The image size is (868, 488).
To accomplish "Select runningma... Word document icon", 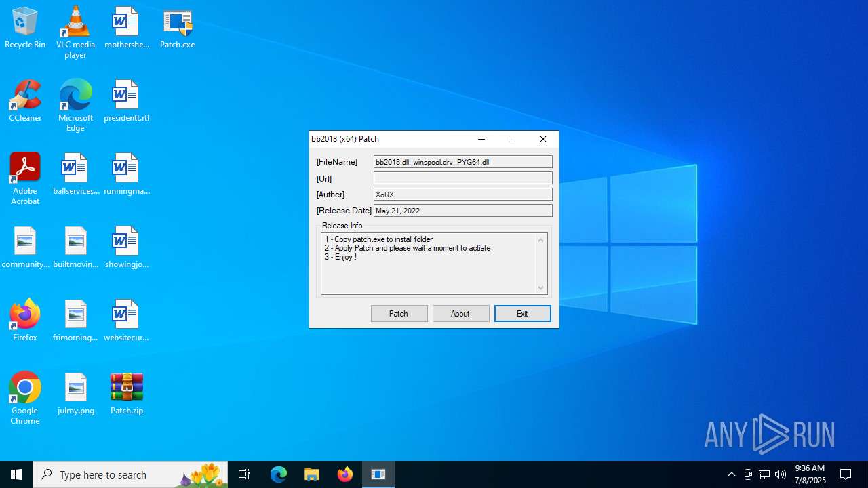I will [126, 175].
